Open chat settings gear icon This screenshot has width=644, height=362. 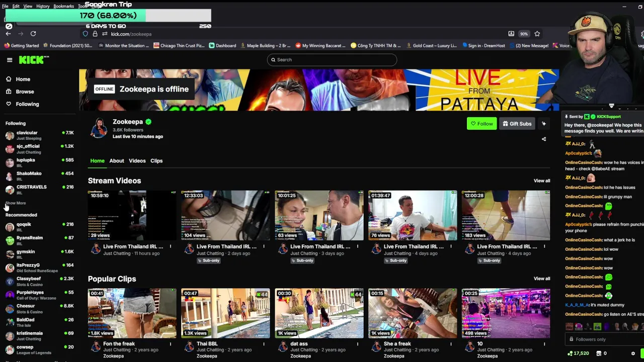633,353
